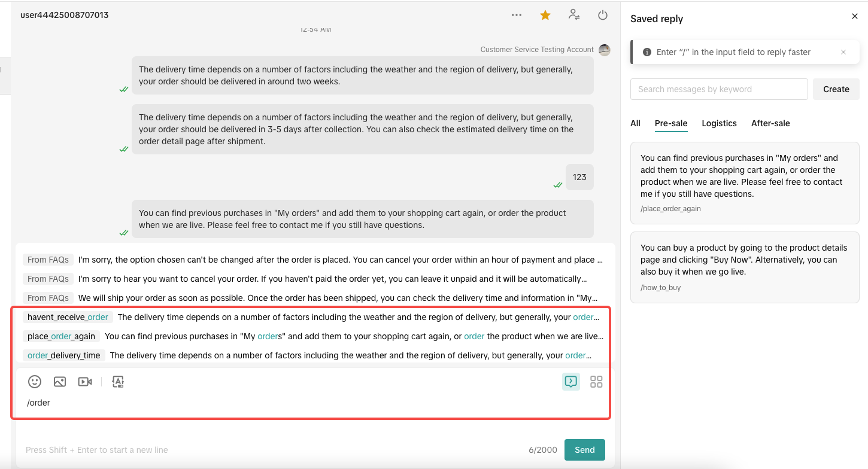Choose the /how_to_buy saved reply card
Image resolution: width=868 pixels, height=469 pixels.
745,267
